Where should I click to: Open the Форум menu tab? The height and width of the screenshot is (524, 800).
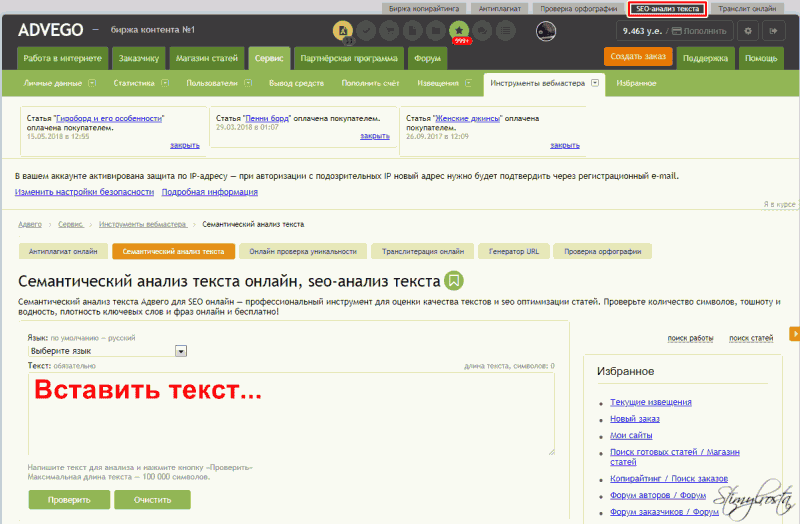(x=428, y=59)
